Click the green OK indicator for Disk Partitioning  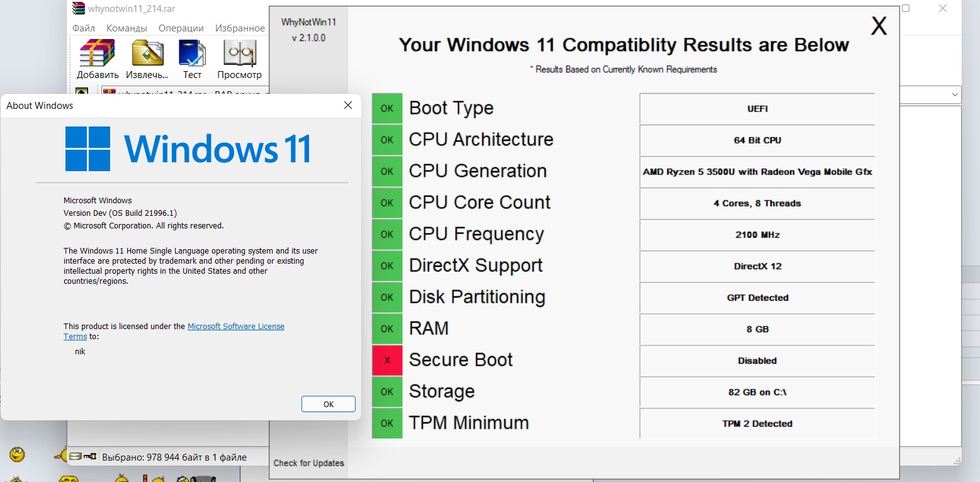[387, 298]
